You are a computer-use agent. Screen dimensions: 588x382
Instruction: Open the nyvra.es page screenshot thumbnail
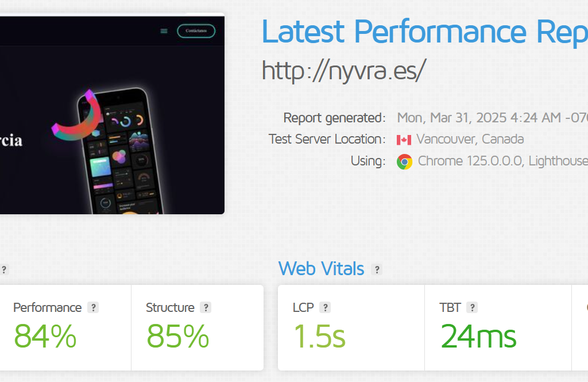point(112,114)
